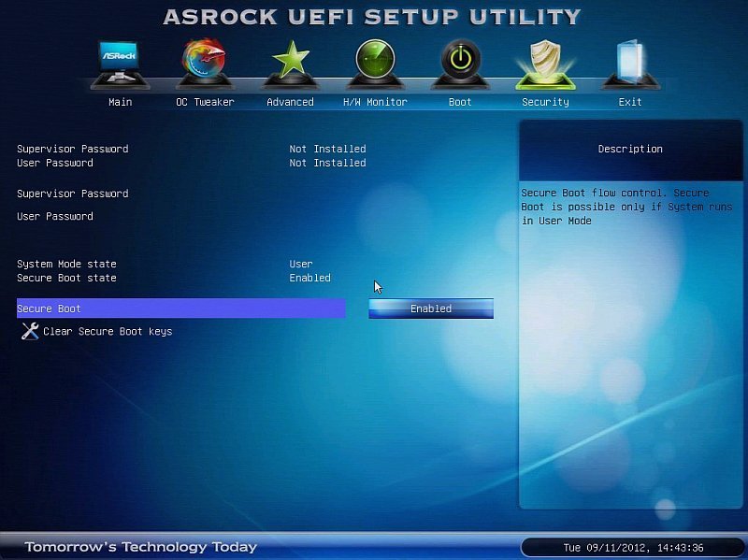Click Clear Secure Boot keys
This screenshot has width=748, height=560.
click(x=108, y=332)
